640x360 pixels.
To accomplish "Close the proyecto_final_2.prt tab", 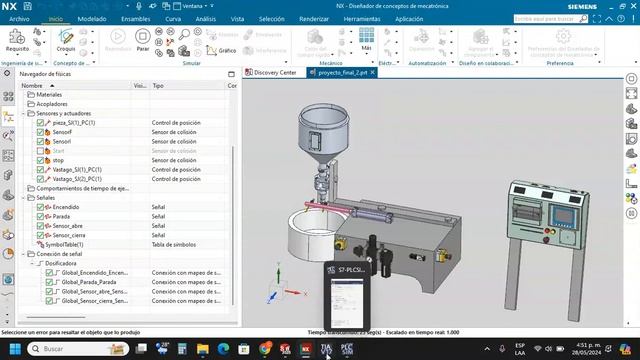I will click(x=373, y=73).
